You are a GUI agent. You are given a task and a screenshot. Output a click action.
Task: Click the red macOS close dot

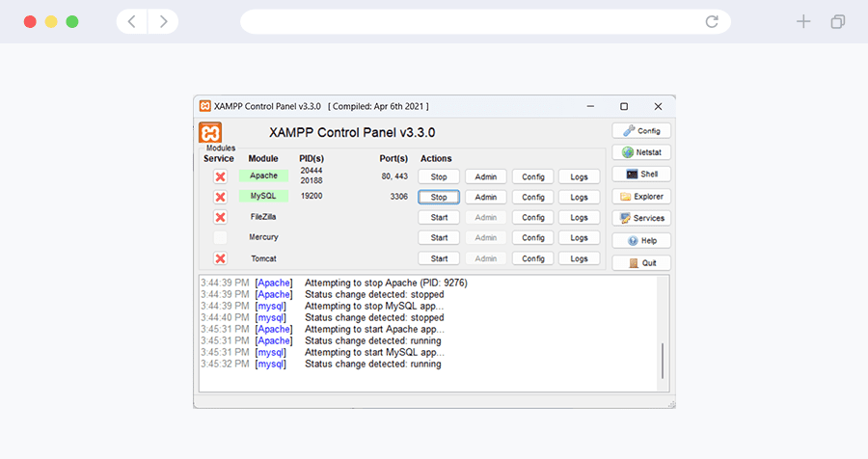31,21
